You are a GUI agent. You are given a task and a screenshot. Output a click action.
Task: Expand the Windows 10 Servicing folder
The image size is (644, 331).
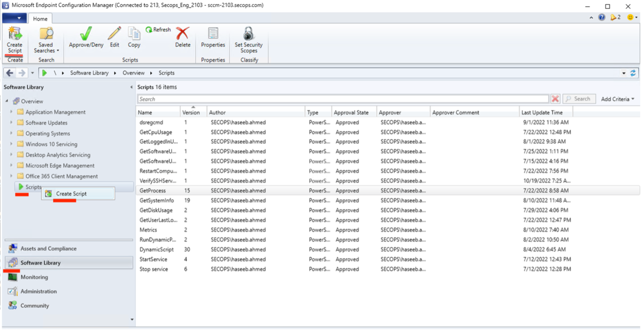click(x=11, y=144)
